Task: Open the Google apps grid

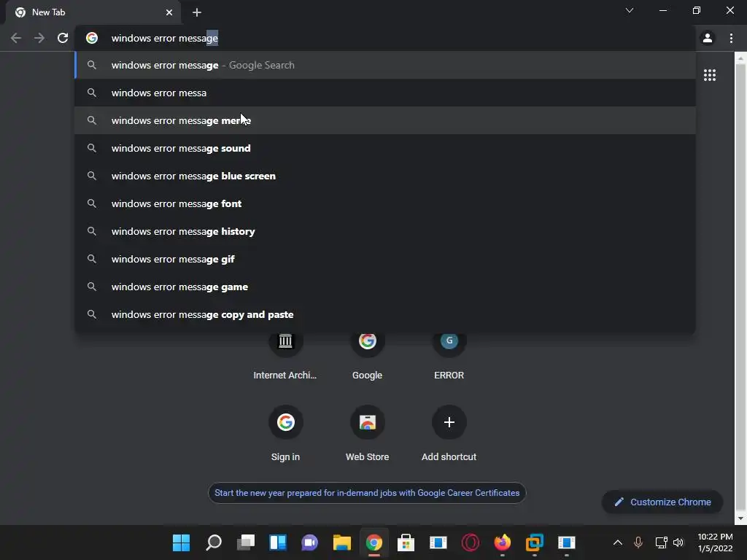Action: 710,75
